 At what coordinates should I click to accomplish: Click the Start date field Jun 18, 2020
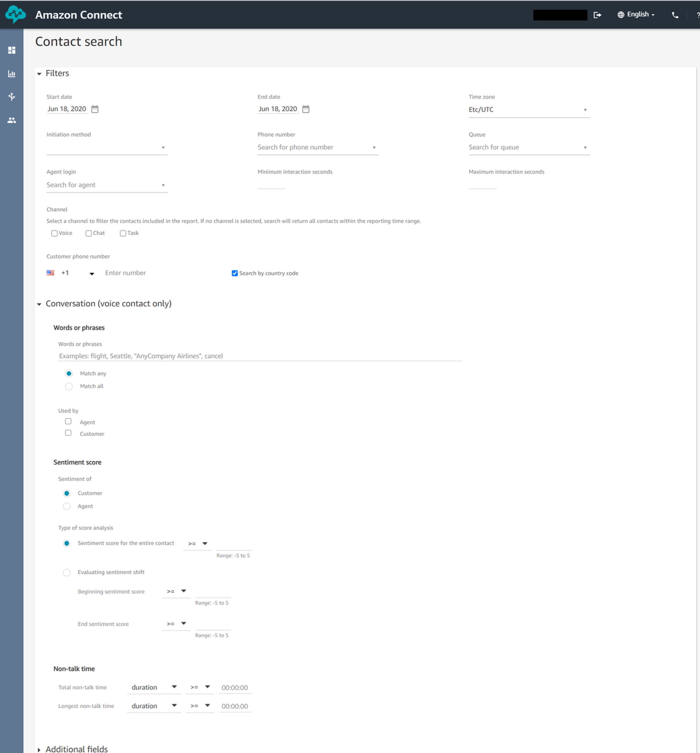[x=67, y=109]
